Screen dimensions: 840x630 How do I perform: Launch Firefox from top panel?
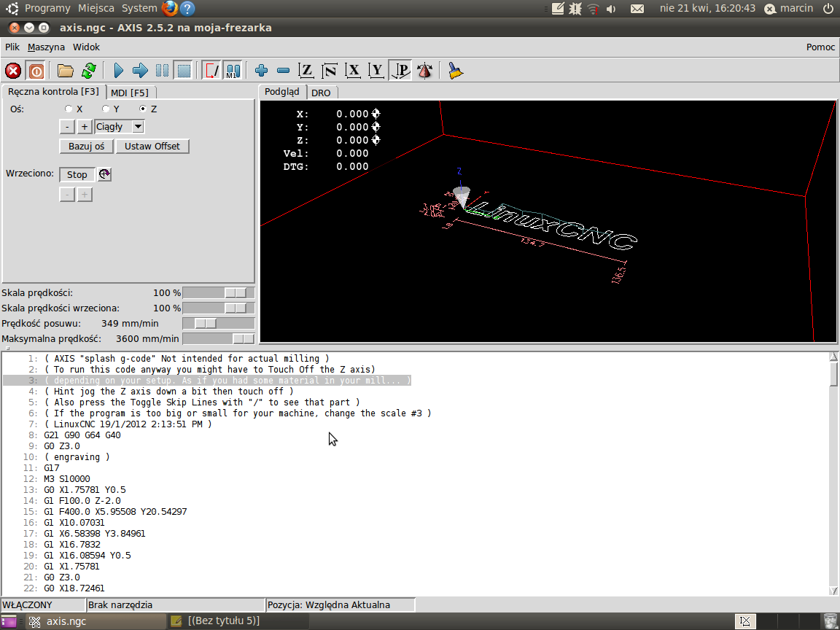[169, 8]
